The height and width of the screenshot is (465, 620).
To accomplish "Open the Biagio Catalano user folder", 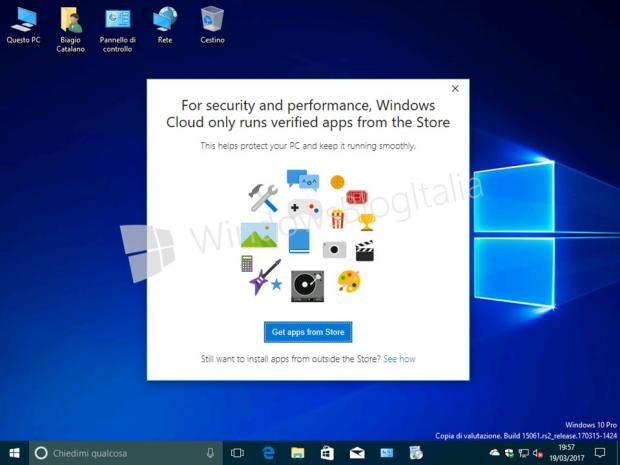I will 70,20.
